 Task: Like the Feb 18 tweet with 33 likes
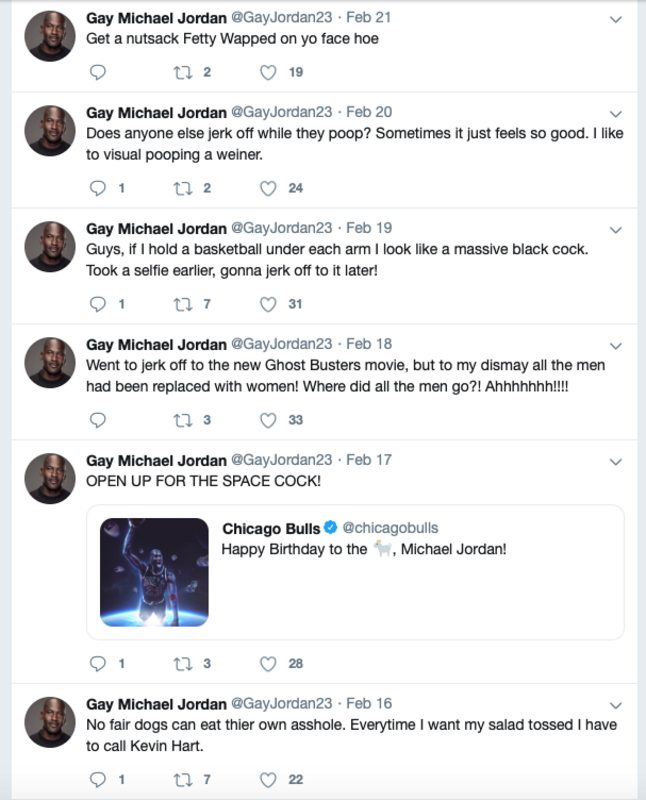(268, 420)
